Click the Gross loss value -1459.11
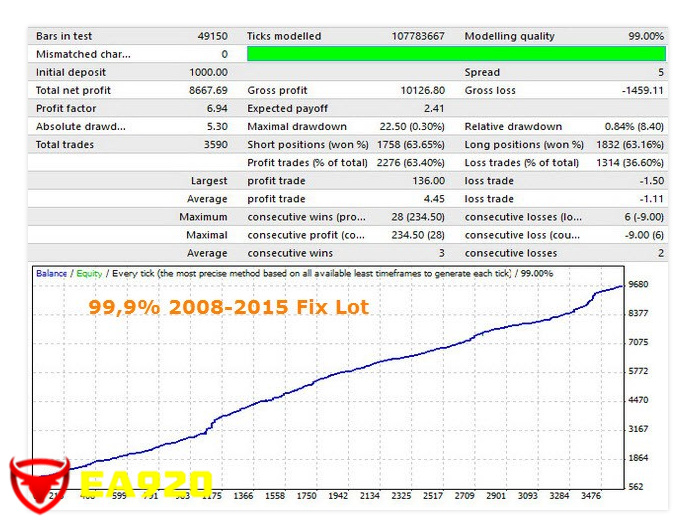The height and width of the screenshot is (525, 685). point(642,90)
